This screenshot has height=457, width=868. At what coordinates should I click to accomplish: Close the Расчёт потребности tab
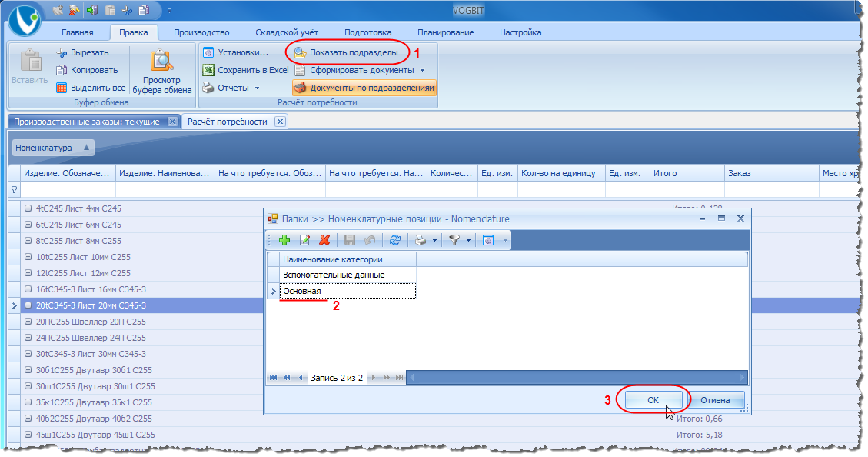click(x=280, y=122)
